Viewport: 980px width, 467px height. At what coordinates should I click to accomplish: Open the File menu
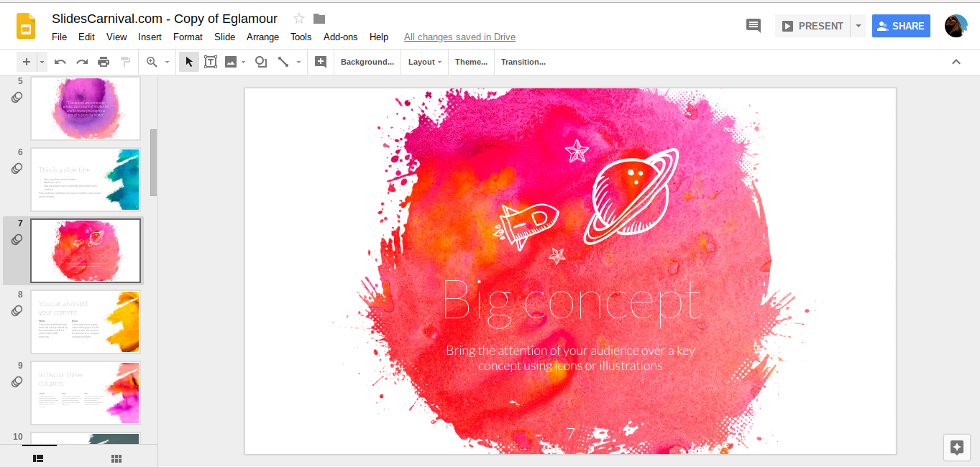click(59, 37)
